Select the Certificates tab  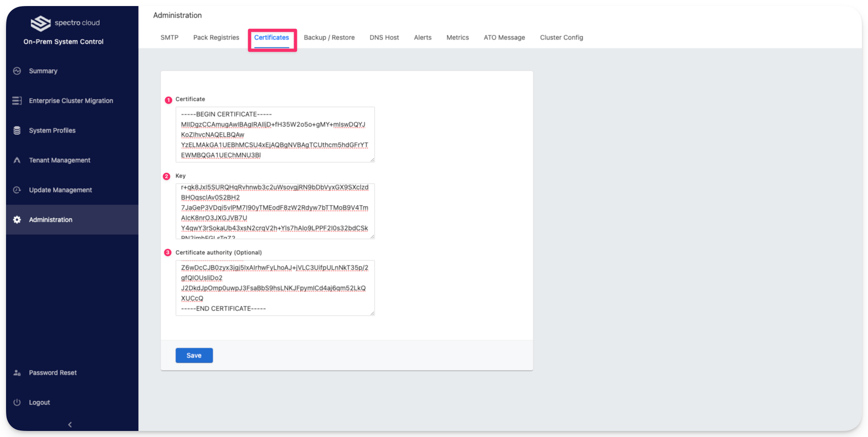[x=272, y=38]
